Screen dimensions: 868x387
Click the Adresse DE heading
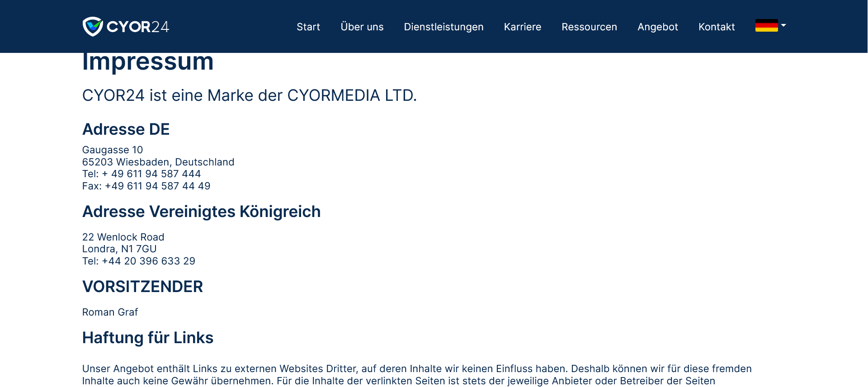[x=126, y=129]
